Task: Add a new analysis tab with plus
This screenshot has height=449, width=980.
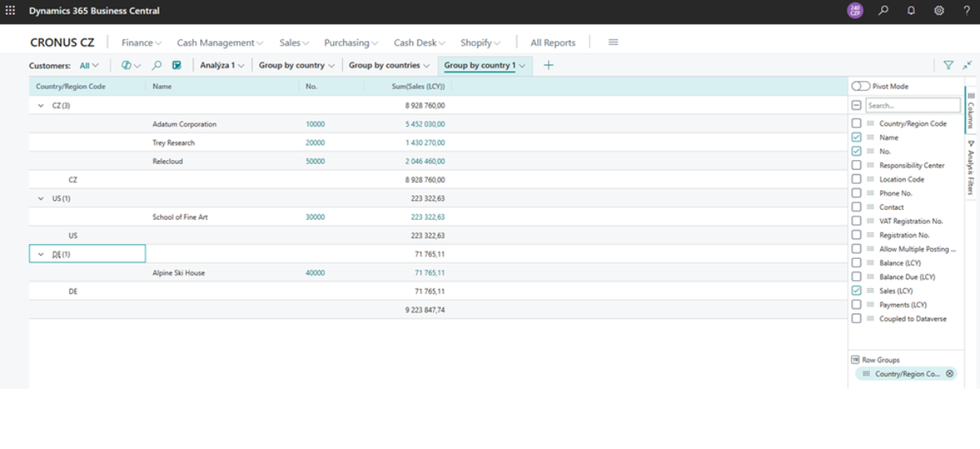Action: coord(549,65)
